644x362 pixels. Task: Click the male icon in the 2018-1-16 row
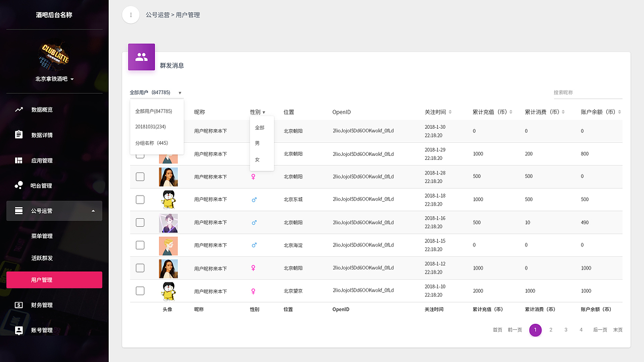pos(254,222)
